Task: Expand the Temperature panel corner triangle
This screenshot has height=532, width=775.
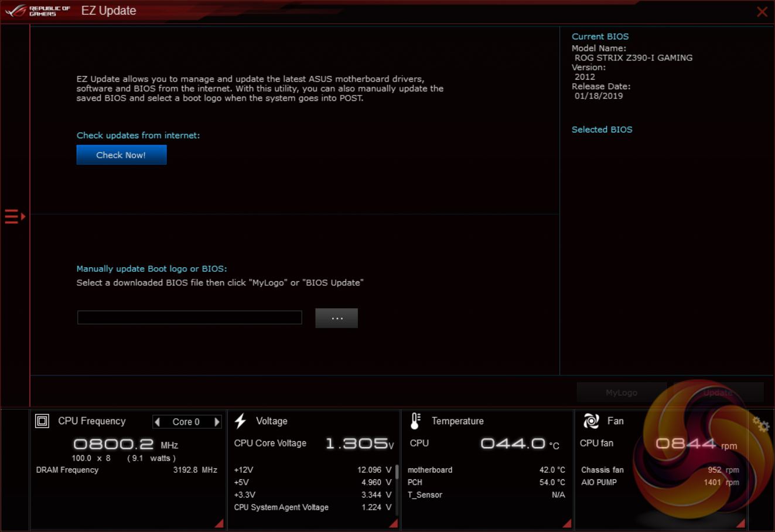Action: point(567,523)
